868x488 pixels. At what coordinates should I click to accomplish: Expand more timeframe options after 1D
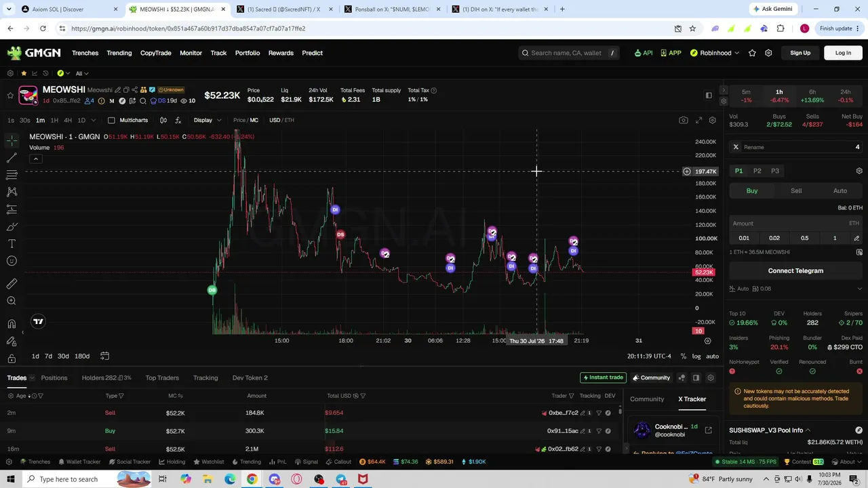tap(94, 120)
